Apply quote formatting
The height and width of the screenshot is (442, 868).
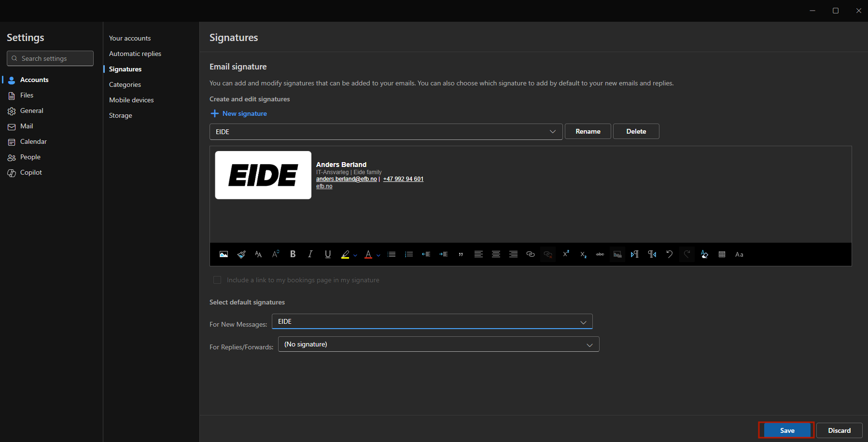point(461,254)
